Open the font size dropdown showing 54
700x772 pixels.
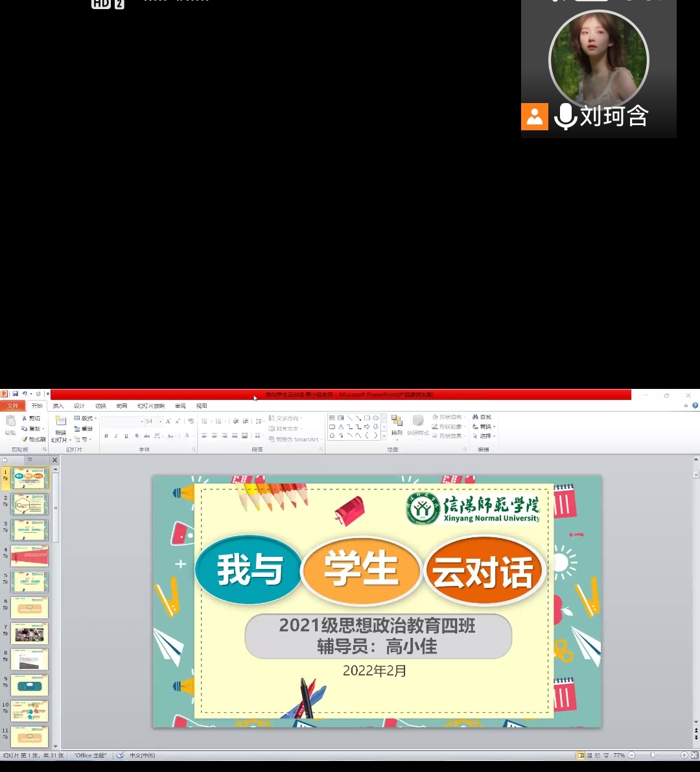pyautogui.click(x=160, y=421)
